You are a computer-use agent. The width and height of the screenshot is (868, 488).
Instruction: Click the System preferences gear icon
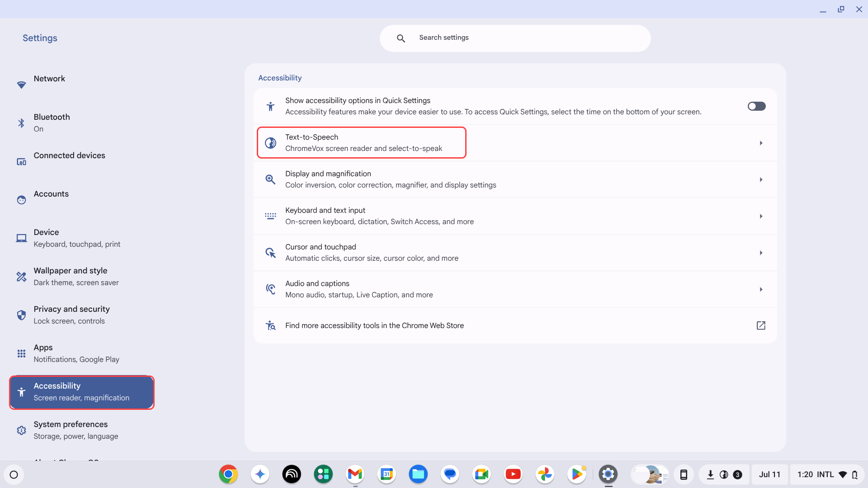point(21,430)
